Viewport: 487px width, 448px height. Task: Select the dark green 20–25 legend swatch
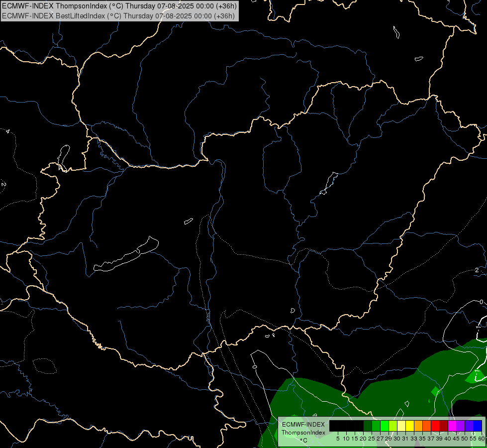pos(368,426)
